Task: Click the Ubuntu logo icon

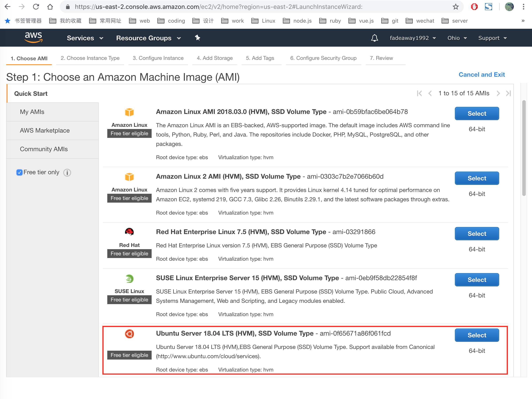Action: pos(129,334)
